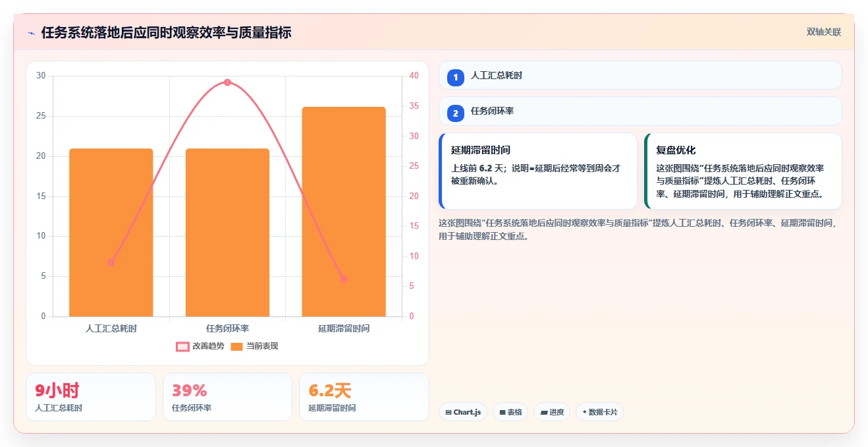Screen dimensions: 868x447
Task: Click the 延期滞留时间 x-axis label
Action: (344, 328)
